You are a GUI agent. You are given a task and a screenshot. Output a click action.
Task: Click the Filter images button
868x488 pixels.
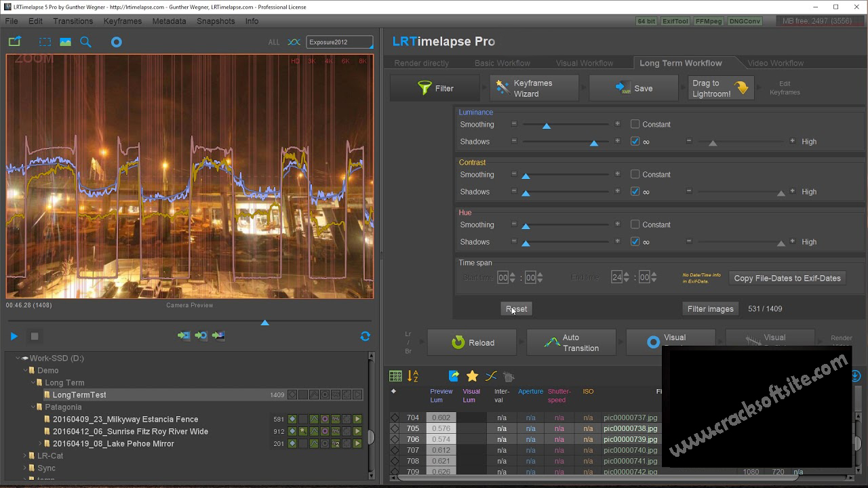(x=710, y=309)
